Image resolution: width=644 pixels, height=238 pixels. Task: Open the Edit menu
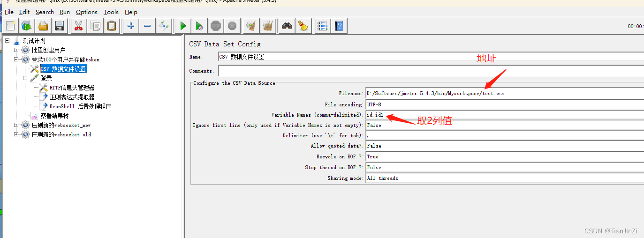coord(24,12)
